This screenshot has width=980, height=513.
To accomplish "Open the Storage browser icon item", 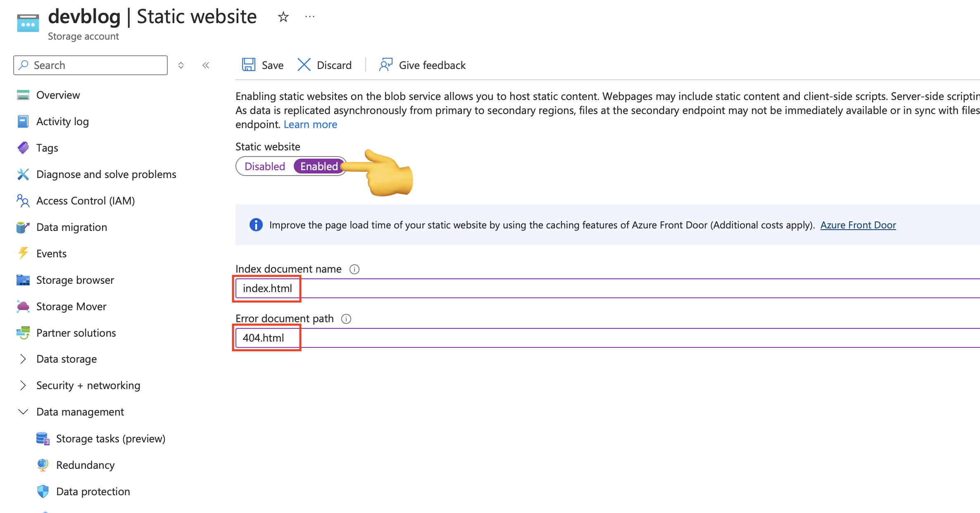I will tap(23, 280).
